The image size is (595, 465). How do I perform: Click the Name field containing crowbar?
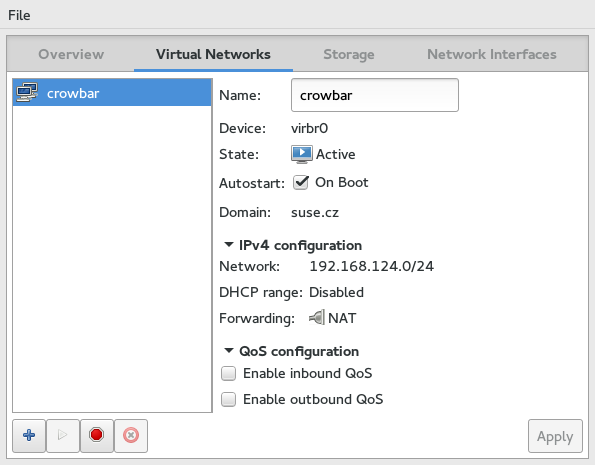point(375,95)
